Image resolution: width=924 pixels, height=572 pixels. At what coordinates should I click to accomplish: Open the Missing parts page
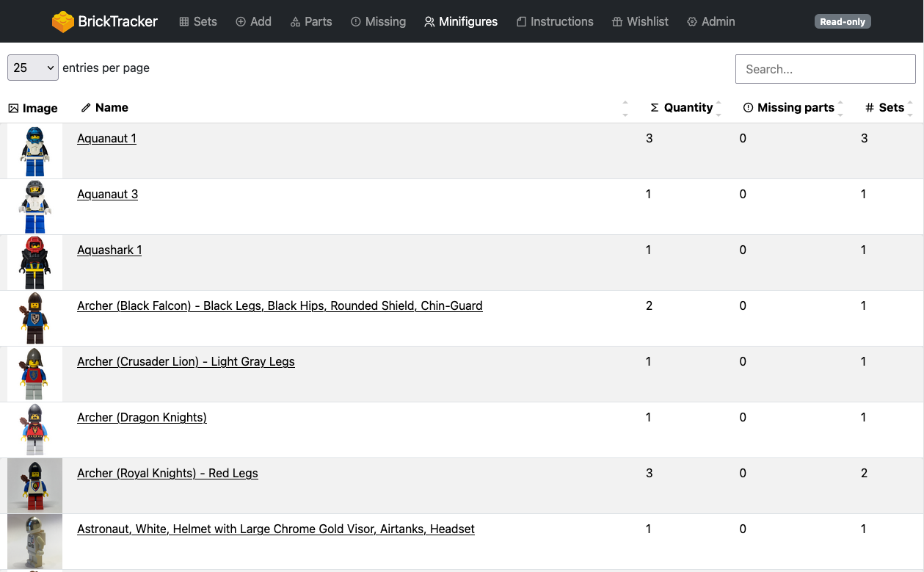point(378,21)
